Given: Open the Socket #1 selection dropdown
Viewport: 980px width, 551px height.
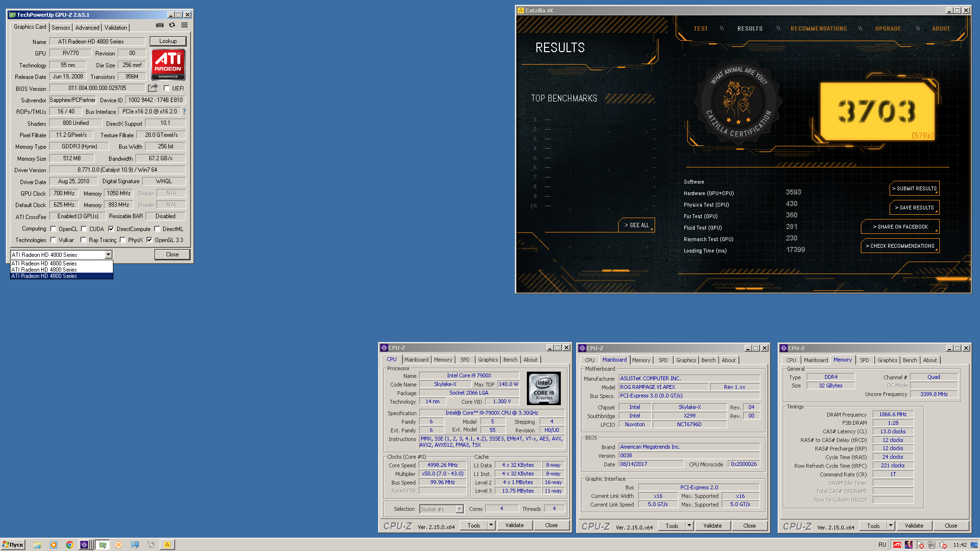Looking at the screenshot, I should coord(441,509).
